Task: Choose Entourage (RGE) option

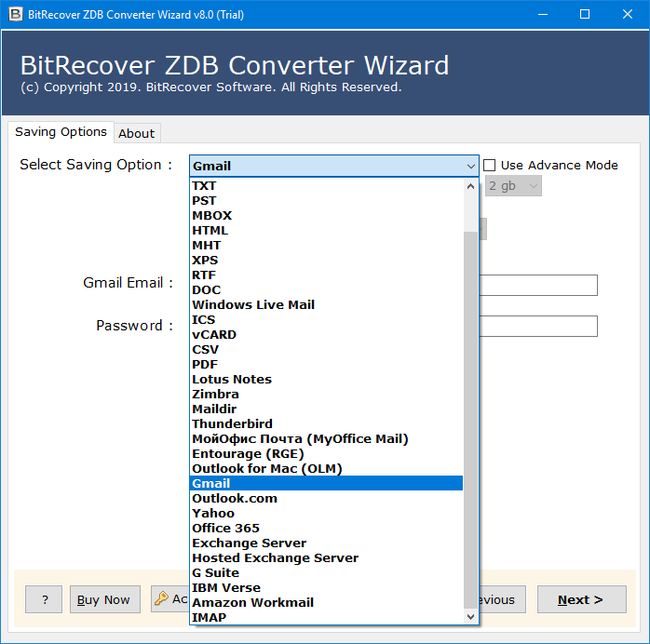Action: (x=326, y=454)
